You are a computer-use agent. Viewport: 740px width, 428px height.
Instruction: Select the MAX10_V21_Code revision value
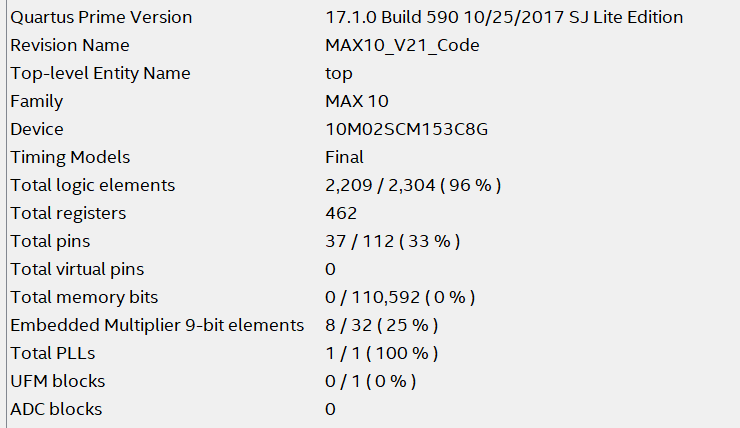(x=402, y=45)
